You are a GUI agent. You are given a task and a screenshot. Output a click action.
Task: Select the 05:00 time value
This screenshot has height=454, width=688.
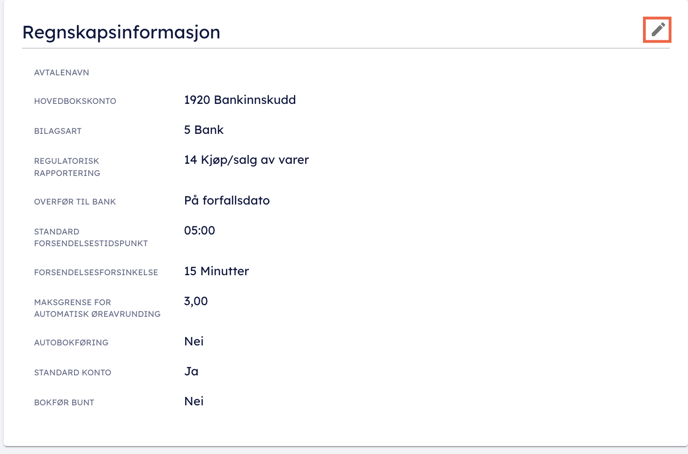coord(200,230)
